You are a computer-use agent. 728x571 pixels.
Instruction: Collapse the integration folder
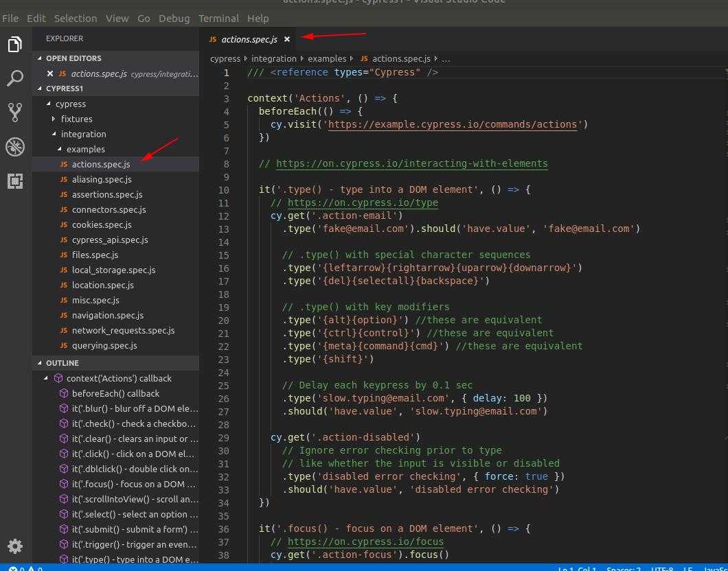82,134
